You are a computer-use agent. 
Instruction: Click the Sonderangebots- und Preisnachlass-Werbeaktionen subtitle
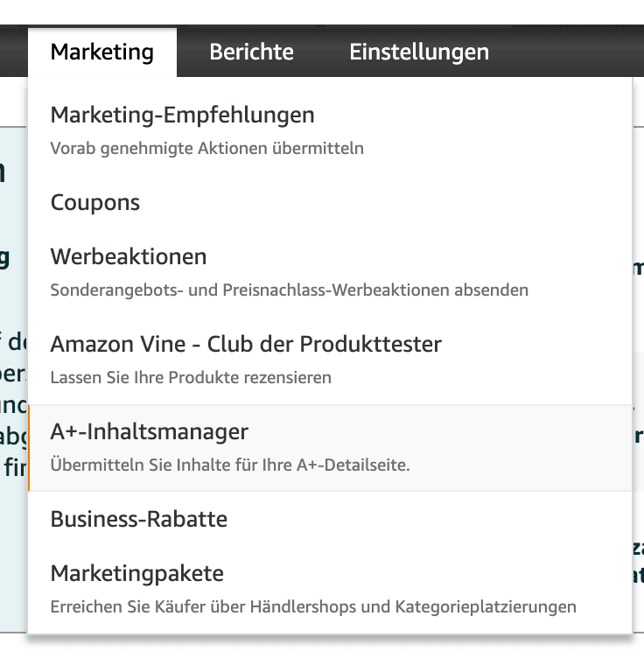(x=289, y=290)
